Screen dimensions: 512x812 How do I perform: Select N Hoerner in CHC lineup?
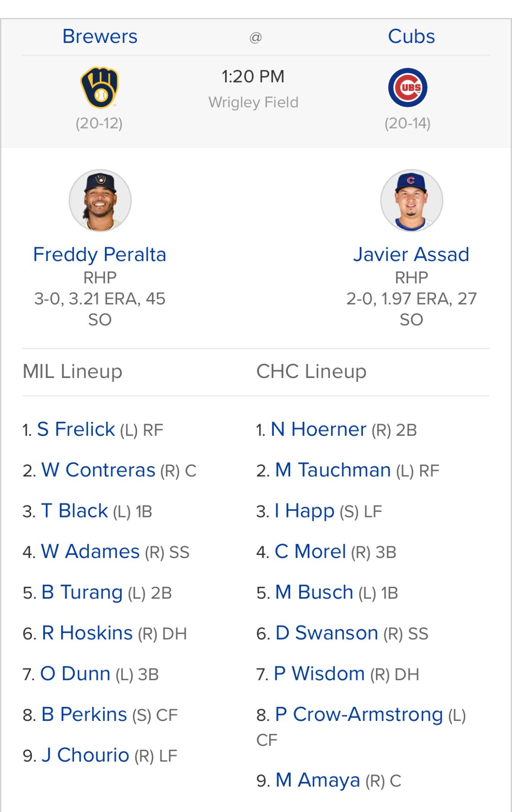[x=318, y=429]
